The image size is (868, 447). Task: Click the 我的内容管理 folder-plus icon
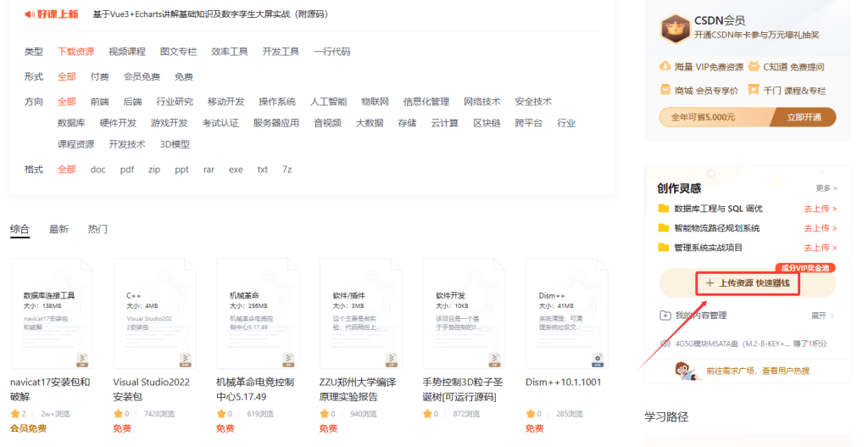pyautogui.click(x=665, y=316)
